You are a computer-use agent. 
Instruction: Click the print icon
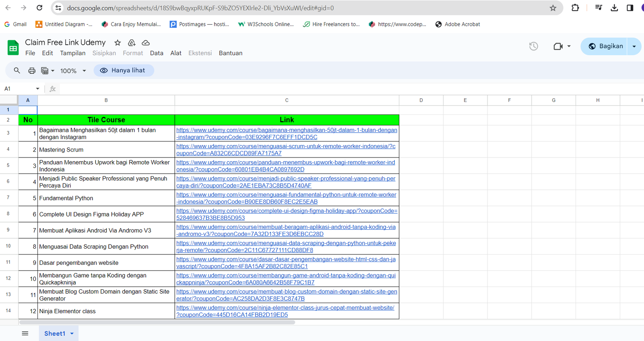point(32,71)
